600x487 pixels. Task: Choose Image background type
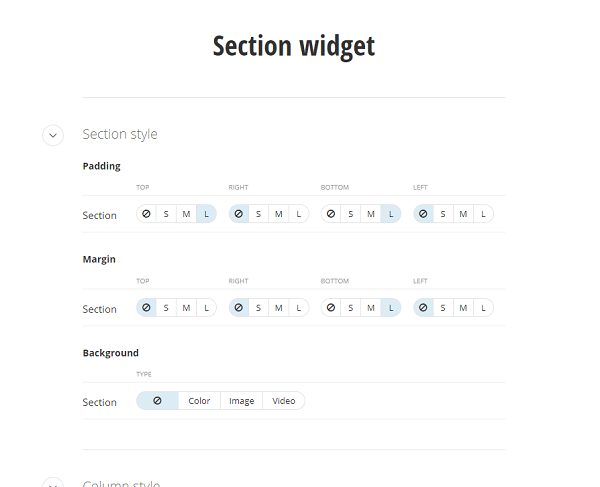[241, 401]
